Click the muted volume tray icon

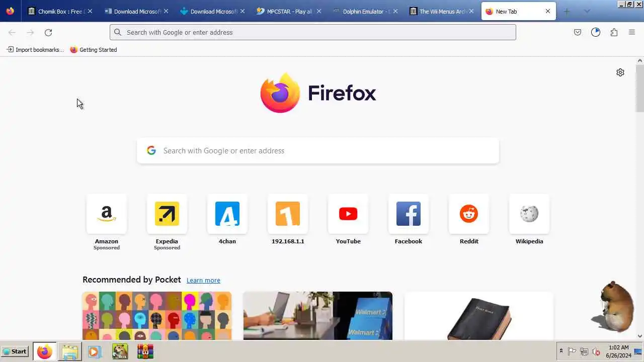pyautogui.click(x=596, y=351)
